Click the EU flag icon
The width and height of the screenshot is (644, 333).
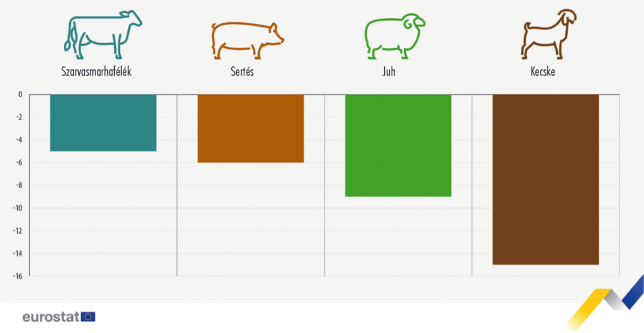(88, 317)
